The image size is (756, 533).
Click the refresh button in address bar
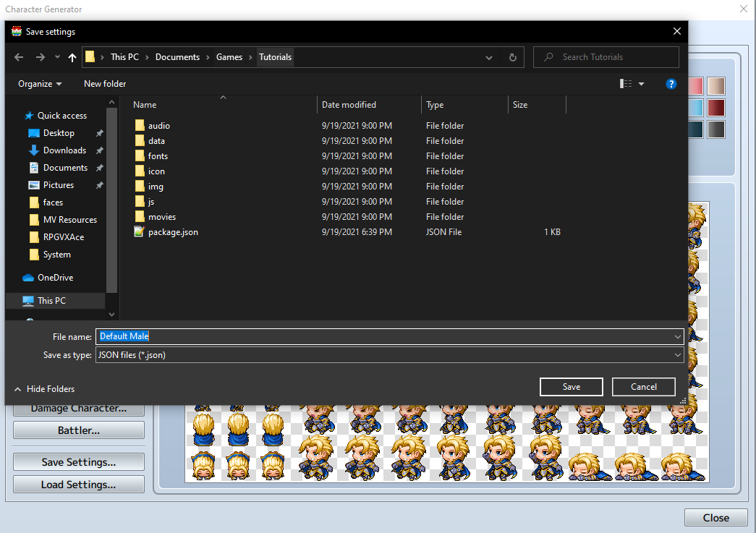point(512,57)
